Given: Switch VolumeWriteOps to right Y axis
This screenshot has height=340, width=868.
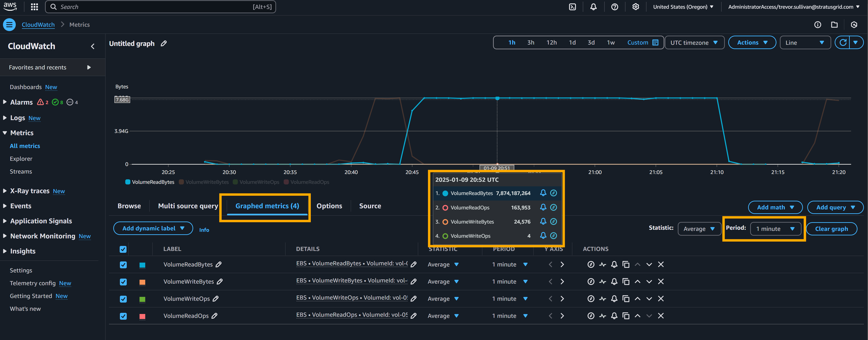Looking at the screenshot, I should pos(562,299).
